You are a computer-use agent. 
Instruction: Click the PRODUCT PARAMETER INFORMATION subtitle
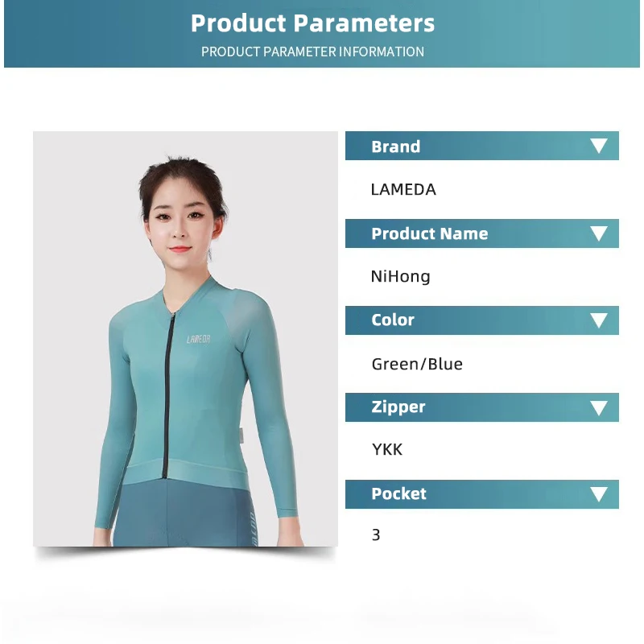click(312, 52)
